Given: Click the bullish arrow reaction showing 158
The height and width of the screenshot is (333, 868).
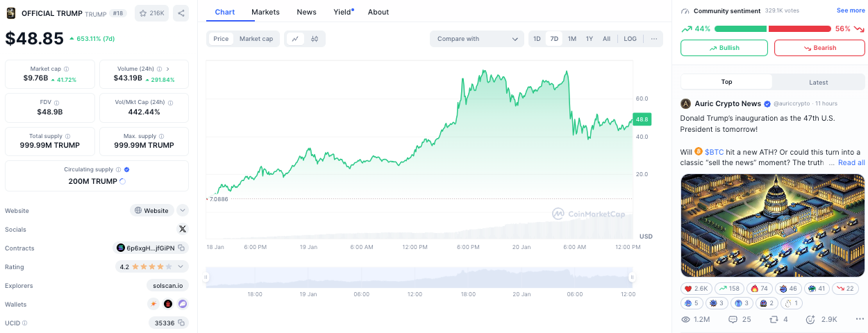Looking at the screenshot, I should (728, 289).
